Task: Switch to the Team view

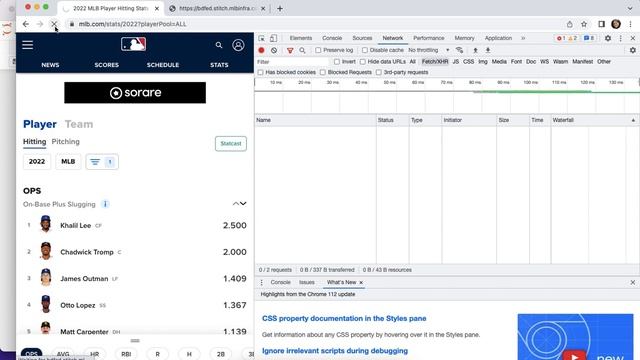Action: pos(79,124)
